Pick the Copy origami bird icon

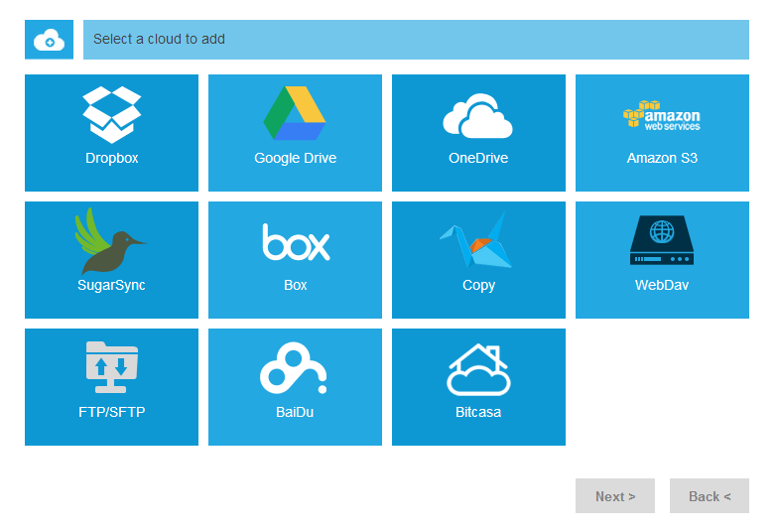[476, 240]
